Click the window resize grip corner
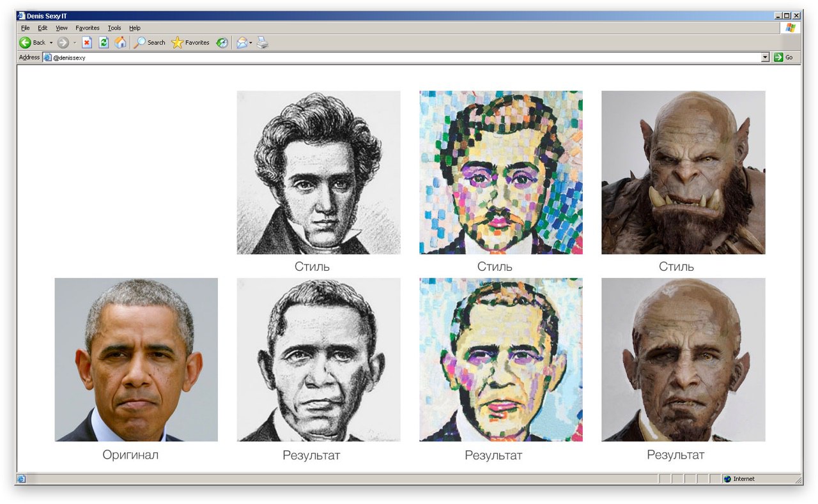Viewport: 818px width, 504px height. 798,480
